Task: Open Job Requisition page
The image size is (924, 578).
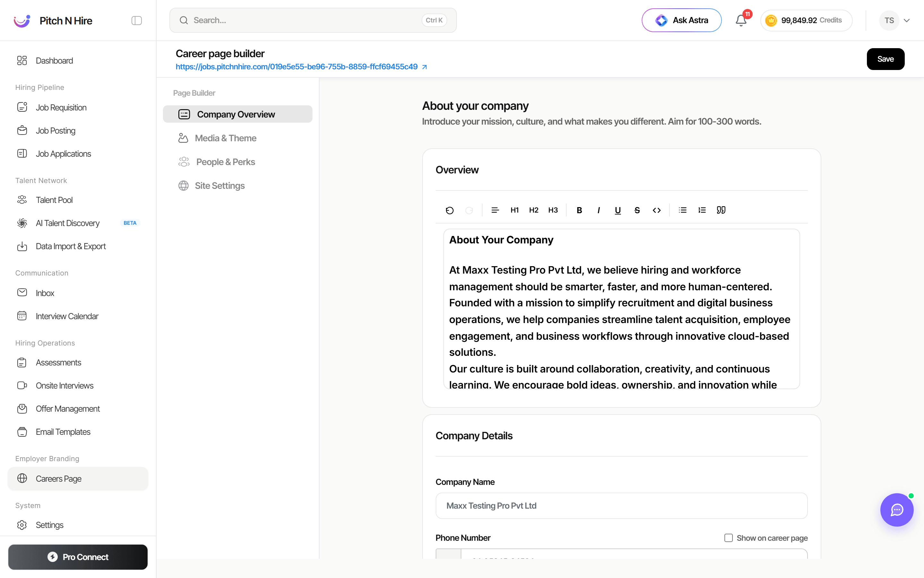Action: pos(78,108)
